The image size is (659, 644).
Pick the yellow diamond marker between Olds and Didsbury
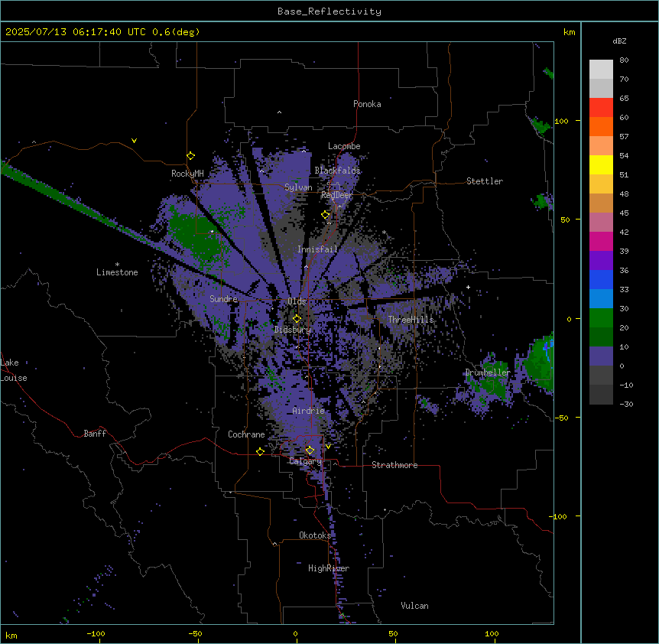point(297,319)
